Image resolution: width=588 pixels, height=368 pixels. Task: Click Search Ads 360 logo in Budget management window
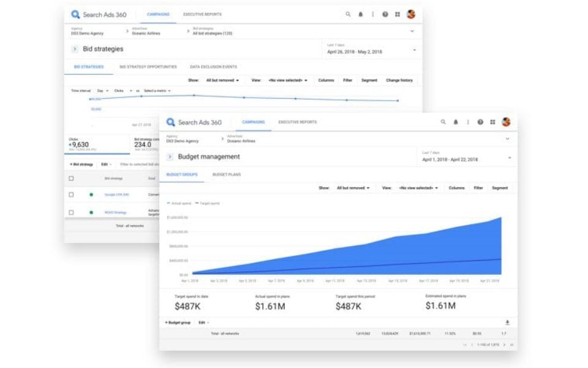pyautogui.click(x=194, y=123)
